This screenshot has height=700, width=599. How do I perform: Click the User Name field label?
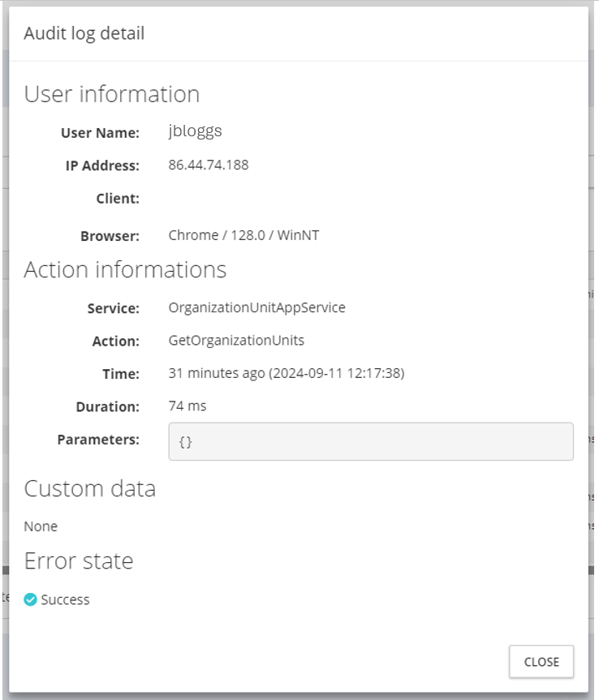click(x=100, y=133)
